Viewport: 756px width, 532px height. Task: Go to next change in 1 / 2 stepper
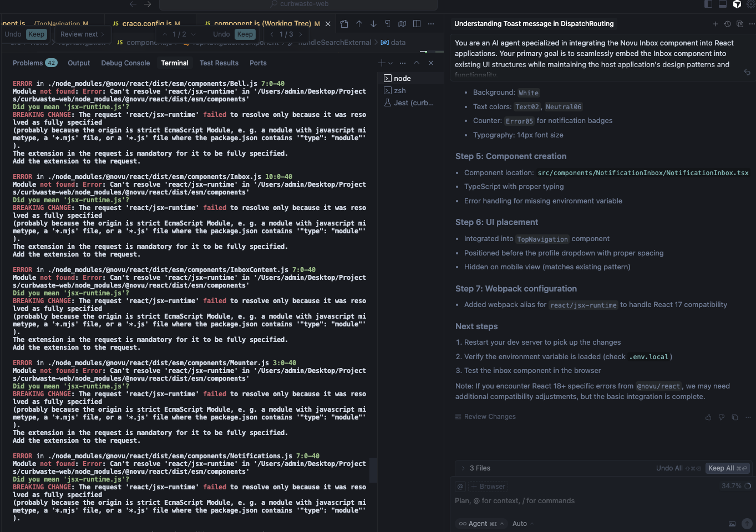pyautogui.click(x=193, y=34)
